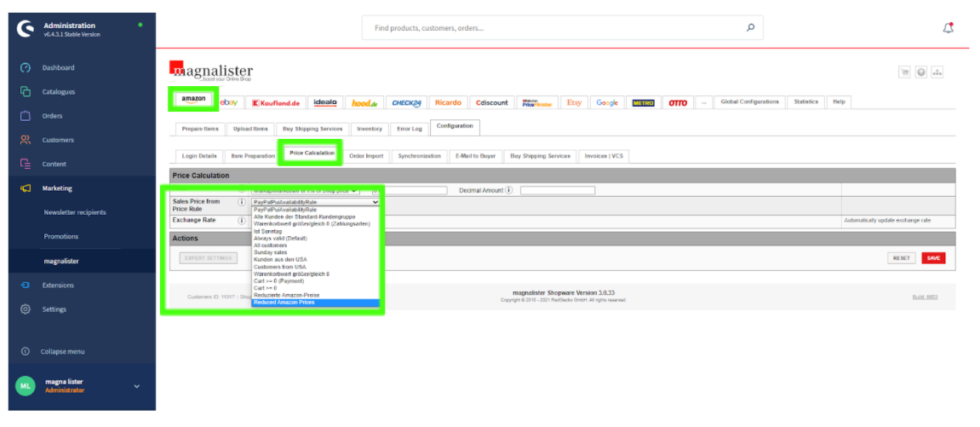Viewport: 980px width, 427px height.
Task: Open the Extensions plug icon
Action: pyautogui.click(x=25, y=285)
